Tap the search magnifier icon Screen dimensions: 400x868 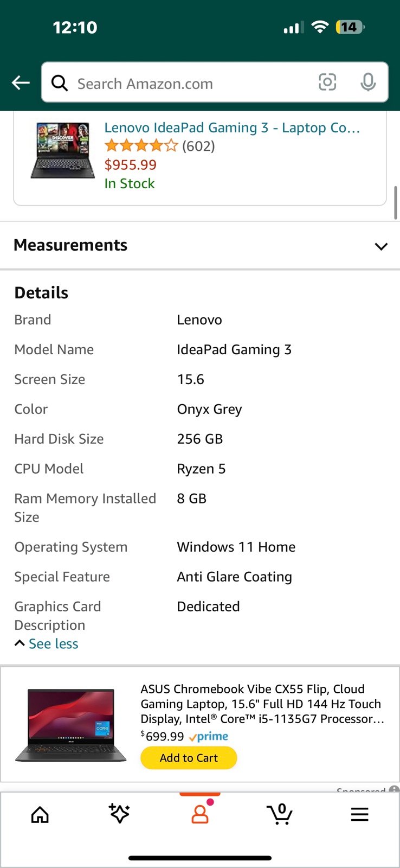pos(60,83)
